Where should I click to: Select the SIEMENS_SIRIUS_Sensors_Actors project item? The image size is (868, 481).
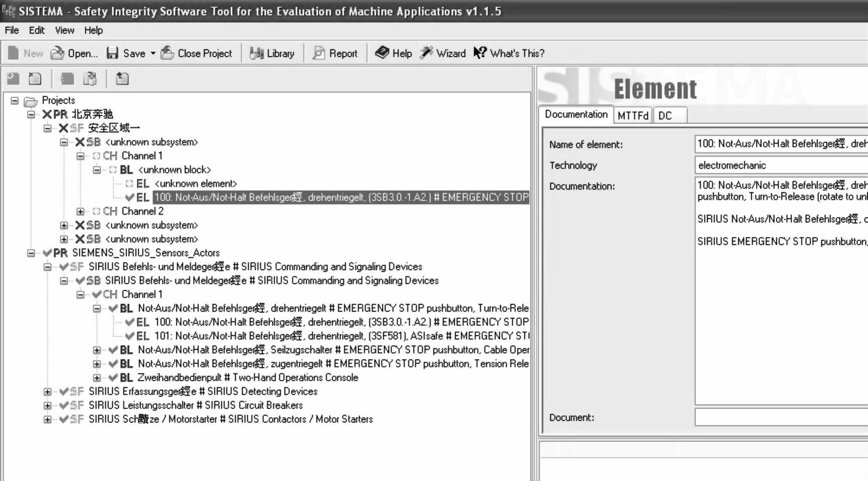(146, 253)
